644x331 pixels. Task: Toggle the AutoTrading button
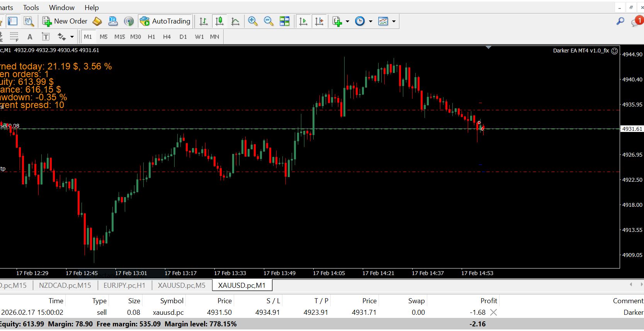(x=165, y=21)
